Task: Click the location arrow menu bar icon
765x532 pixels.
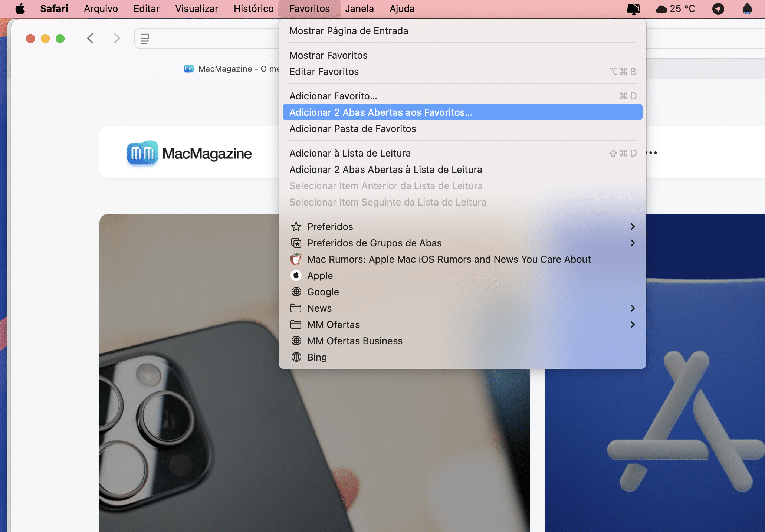Action: (x=718, y=9)
